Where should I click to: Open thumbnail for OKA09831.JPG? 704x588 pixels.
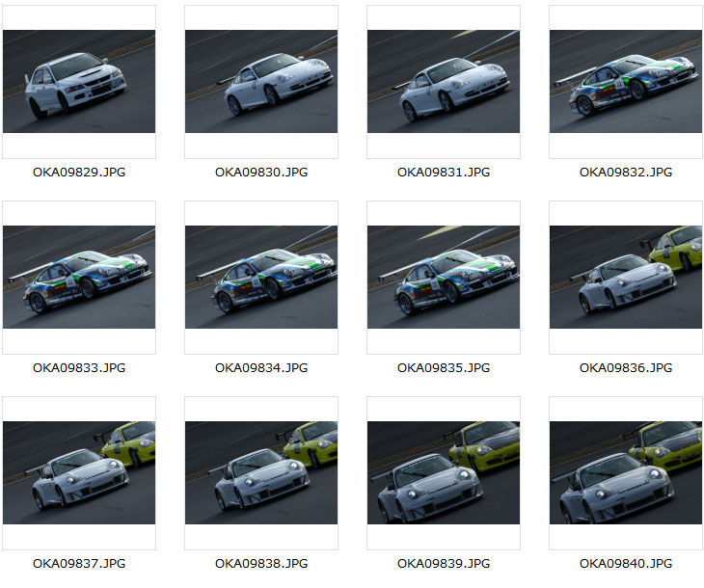444,81
